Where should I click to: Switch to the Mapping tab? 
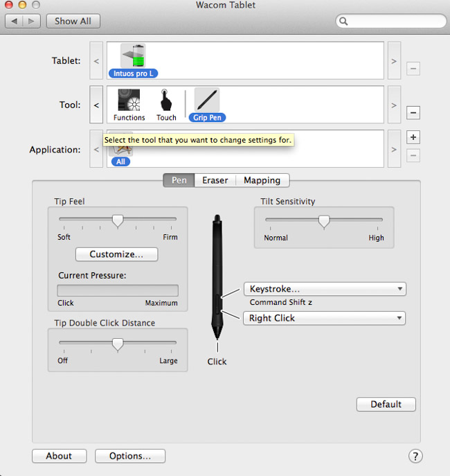262,180
